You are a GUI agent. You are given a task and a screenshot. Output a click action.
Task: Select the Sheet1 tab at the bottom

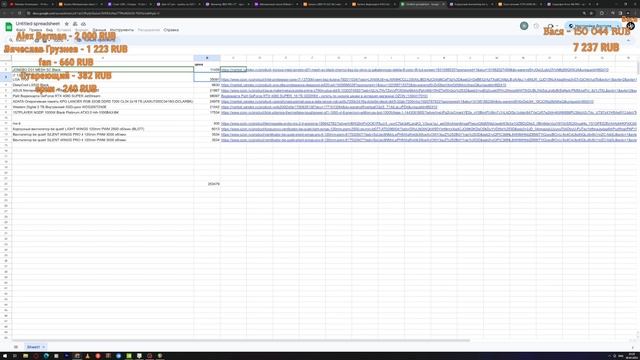point(36,347)
